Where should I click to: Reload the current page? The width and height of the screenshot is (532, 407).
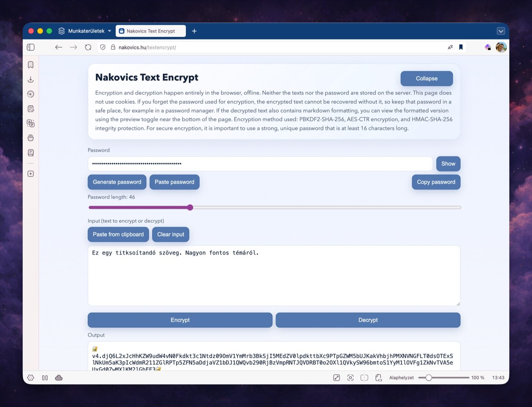tap(88, 47)
